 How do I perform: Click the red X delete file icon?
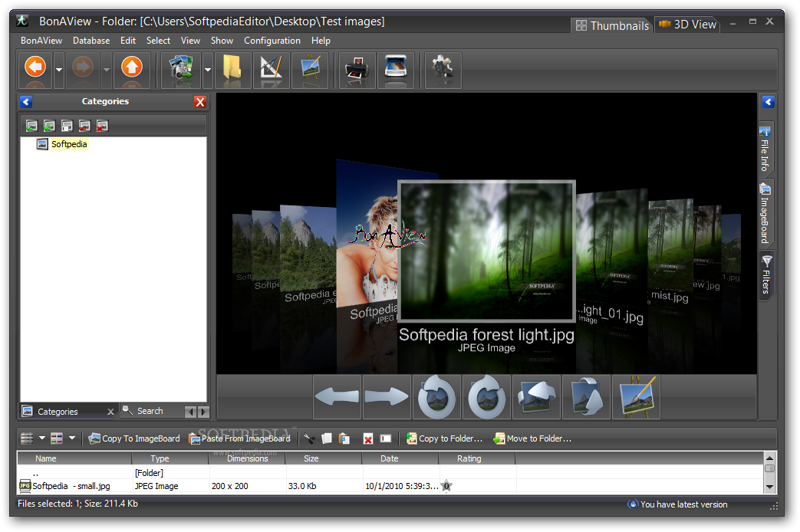click(368, 438)
